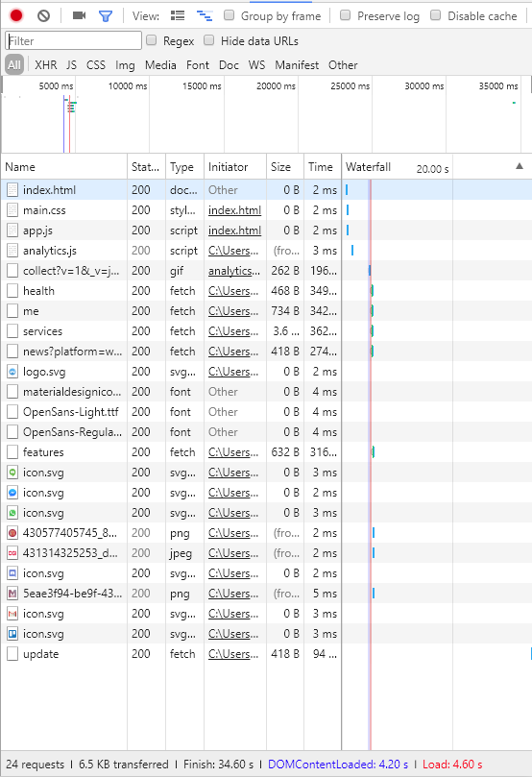
Task: Click the 5eae3f94 png thumbnail icon
Action: tap(12, 594)
